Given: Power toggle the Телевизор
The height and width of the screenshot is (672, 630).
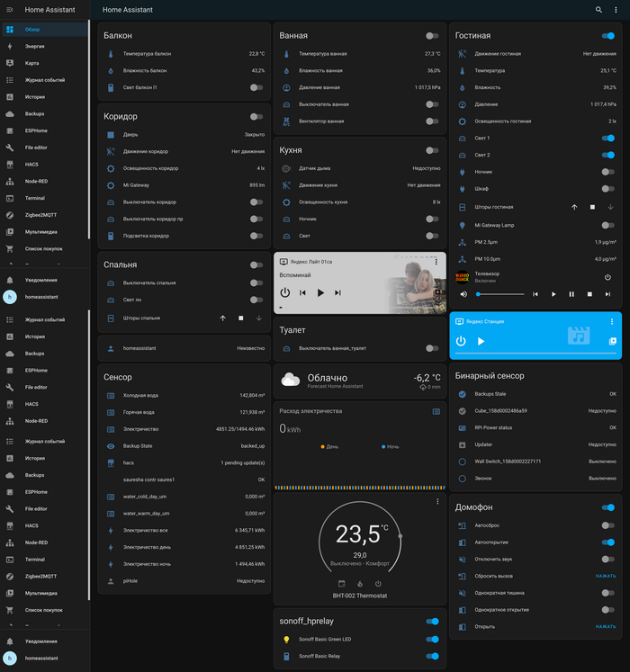Looking at the screenshot, I should click(607, 277).
